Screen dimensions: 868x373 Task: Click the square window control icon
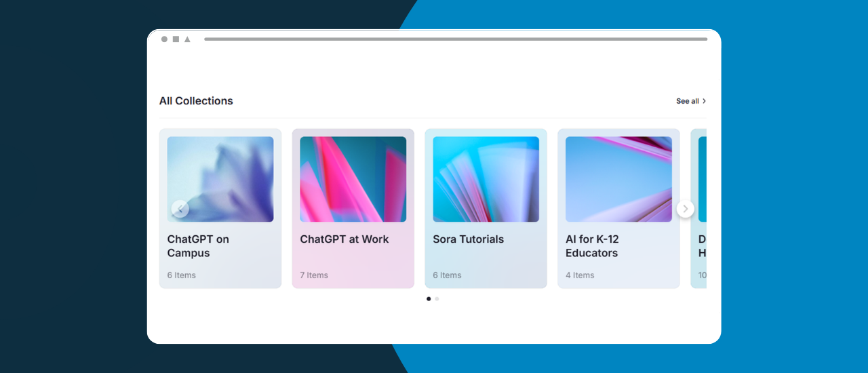176,39
